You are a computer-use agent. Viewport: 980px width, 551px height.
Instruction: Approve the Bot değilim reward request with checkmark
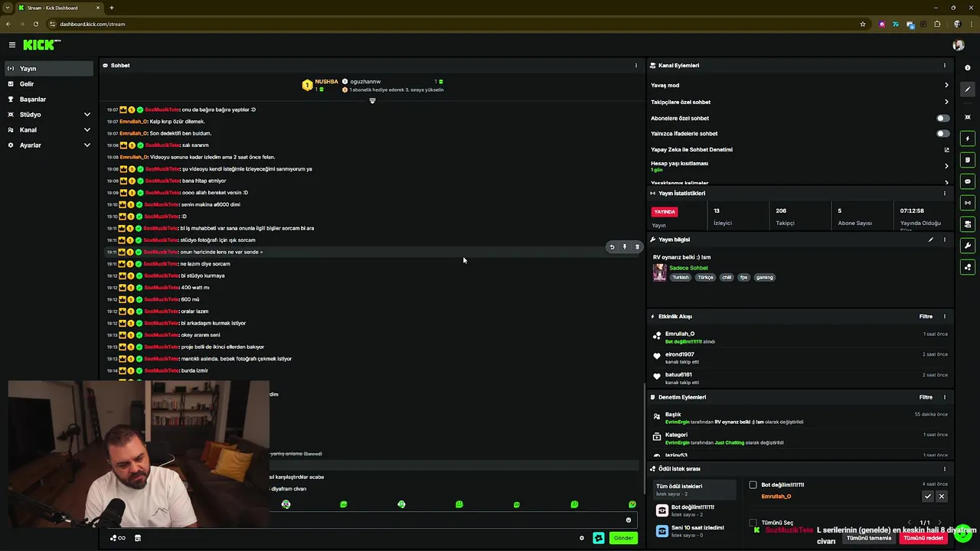[x=927, y=496]
